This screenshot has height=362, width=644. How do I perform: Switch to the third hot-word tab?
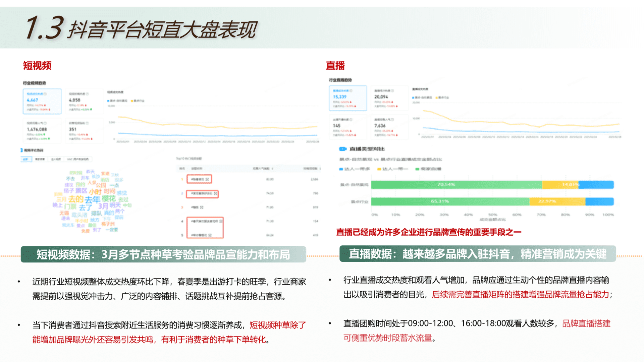[56, 159]
